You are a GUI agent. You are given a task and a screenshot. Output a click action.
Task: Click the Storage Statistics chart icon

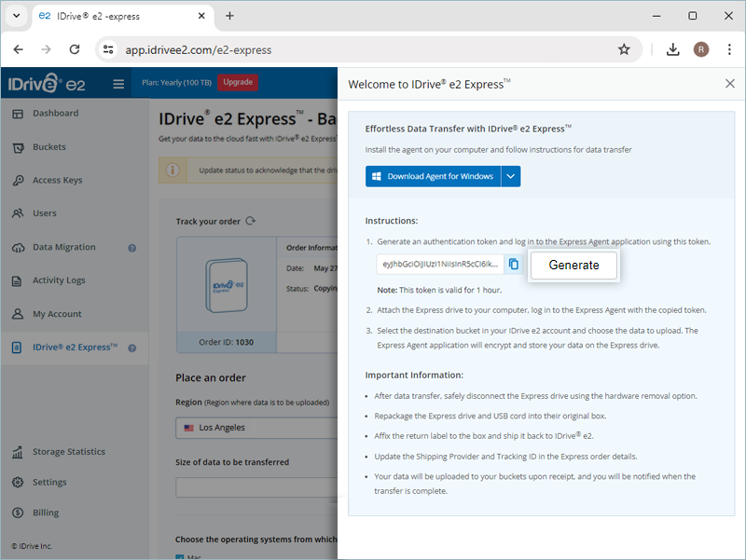tap(18, 452)
